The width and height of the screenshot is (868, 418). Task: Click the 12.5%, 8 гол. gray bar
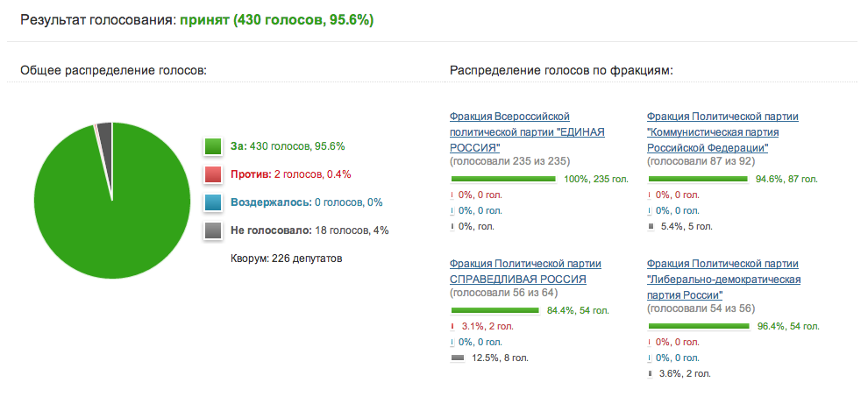click(x=457, y=358)
